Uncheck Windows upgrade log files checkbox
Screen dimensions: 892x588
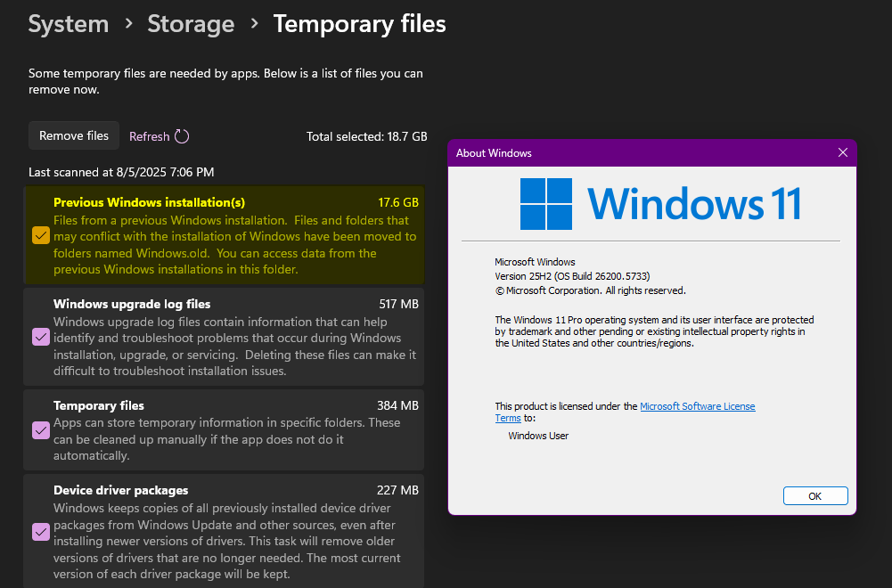click(41, 338)
